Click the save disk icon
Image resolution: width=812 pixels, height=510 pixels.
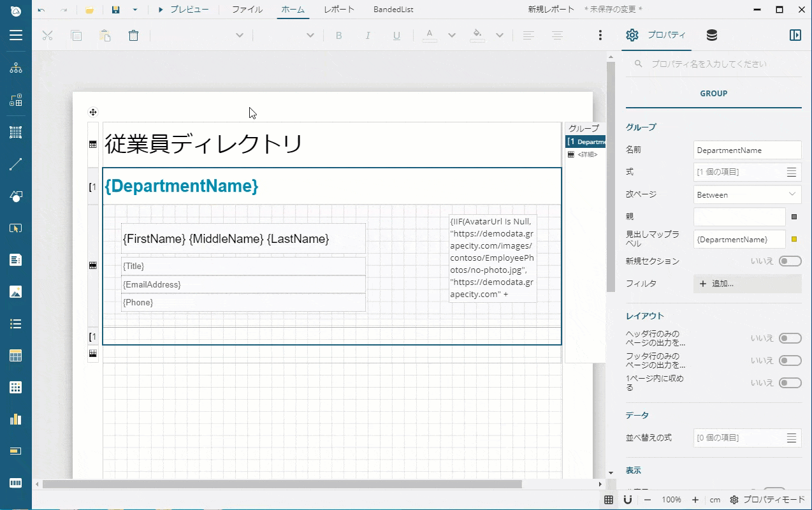click(x=115, y=10)
